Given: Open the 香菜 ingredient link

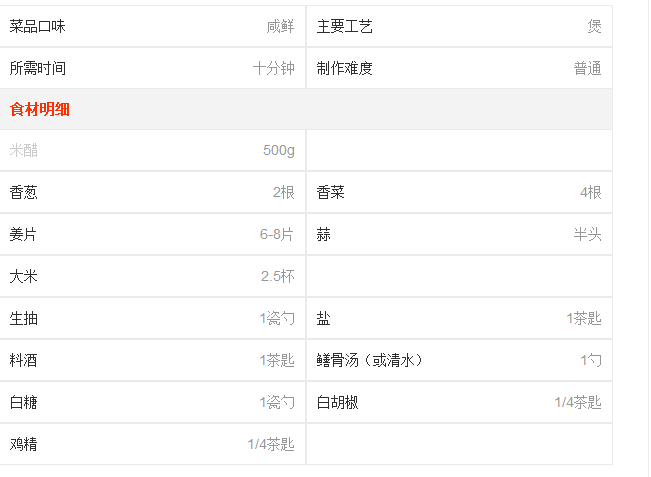Looking at the screenshot, I should click(330, 192).
